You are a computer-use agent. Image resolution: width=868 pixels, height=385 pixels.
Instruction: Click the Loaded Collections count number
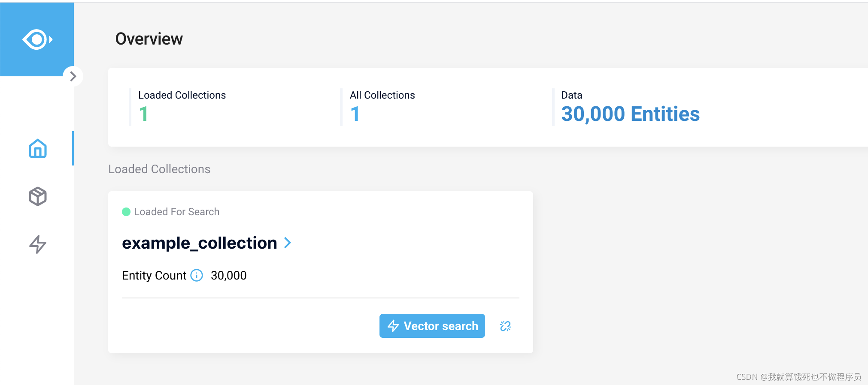tap(143, 114)
